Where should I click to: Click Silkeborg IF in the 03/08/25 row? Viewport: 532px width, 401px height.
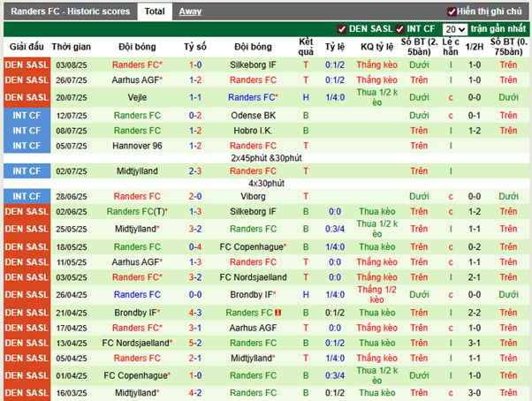[253, 64]
